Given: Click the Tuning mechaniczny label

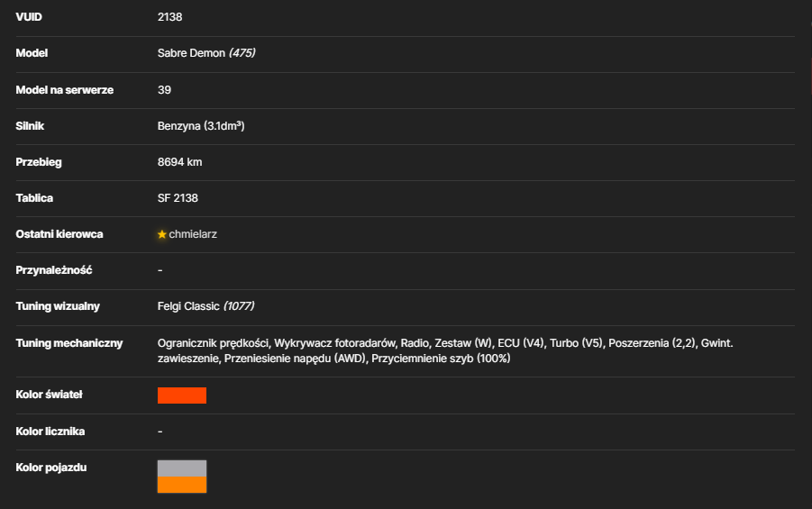Looking at the screenshot, I should [x=69, y=342].
